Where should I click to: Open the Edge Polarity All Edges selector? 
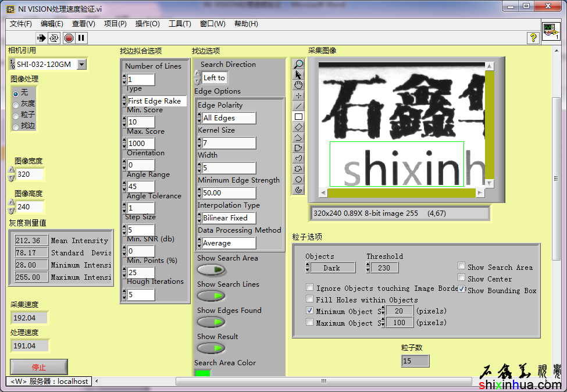(x=227, y=118)
